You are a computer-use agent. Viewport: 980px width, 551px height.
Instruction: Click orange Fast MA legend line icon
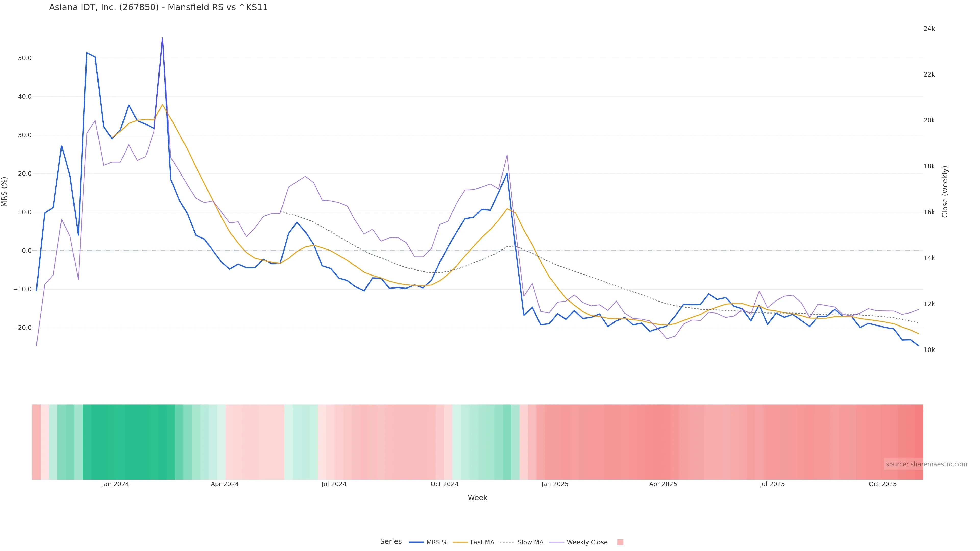[460, 542]
